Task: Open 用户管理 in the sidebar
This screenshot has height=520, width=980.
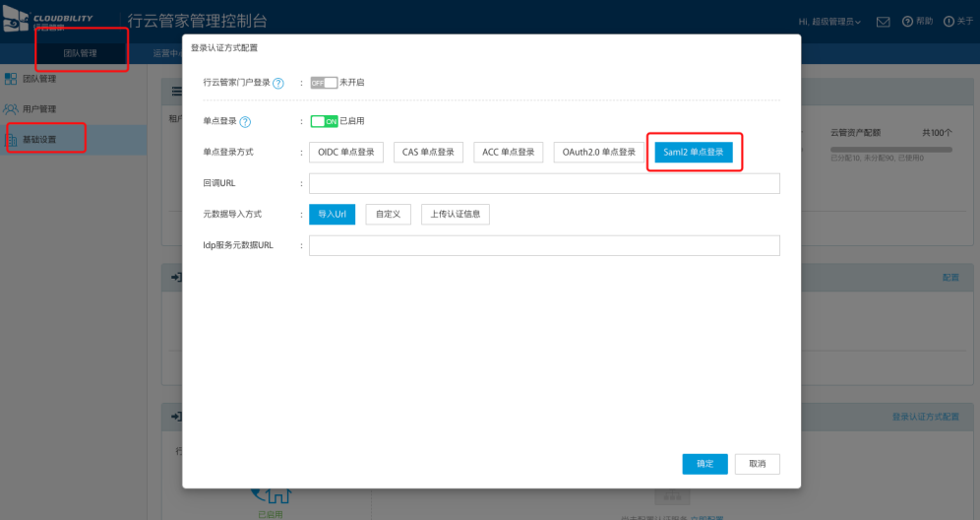Action: [x=39, y=109]
